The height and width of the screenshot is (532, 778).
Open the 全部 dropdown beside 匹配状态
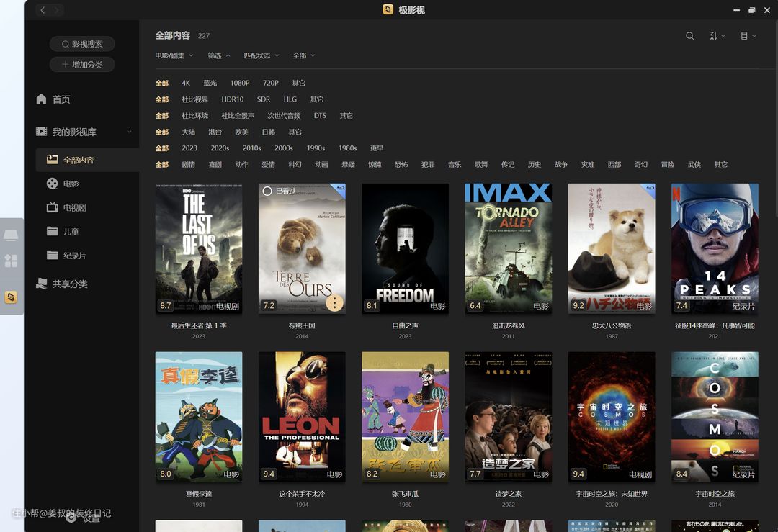click(x=304, y=55)
